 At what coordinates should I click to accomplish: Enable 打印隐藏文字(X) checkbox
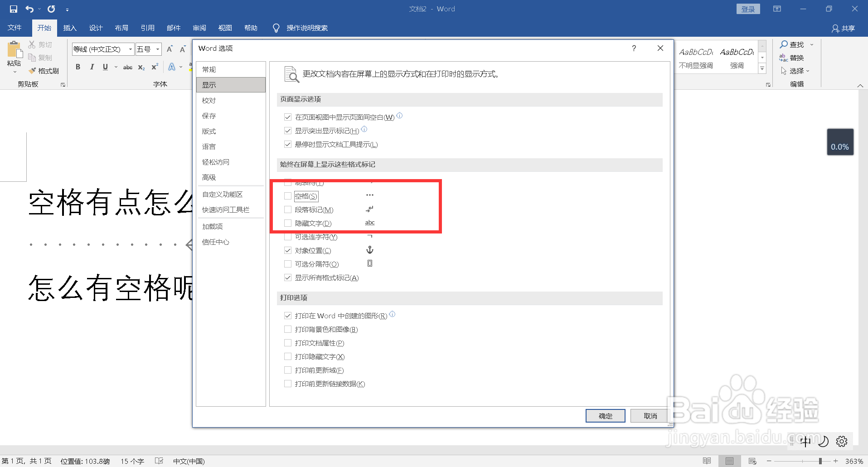tap(287, 356)
